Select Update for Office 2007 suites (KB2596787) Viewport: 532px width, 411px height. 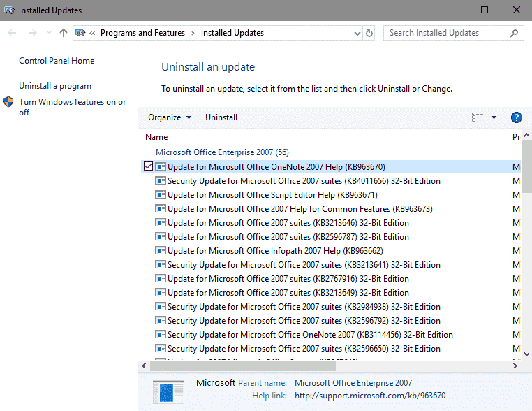coord(288,237)
